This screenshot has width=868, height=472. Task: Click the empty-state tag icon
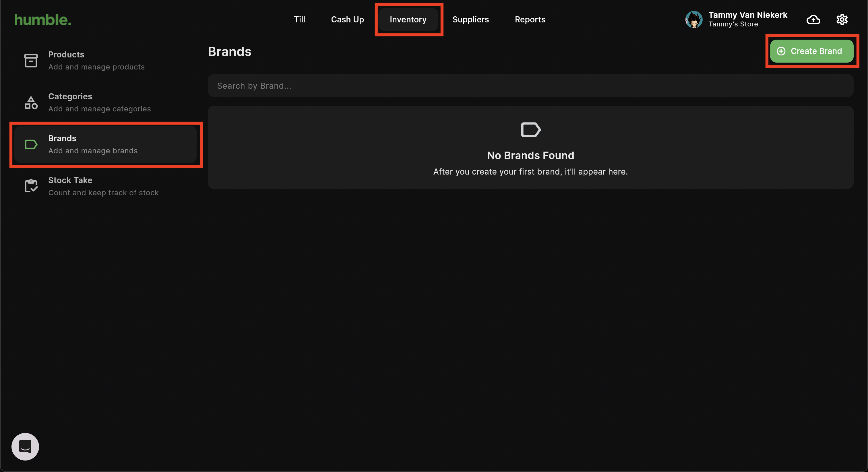[531, 130]
